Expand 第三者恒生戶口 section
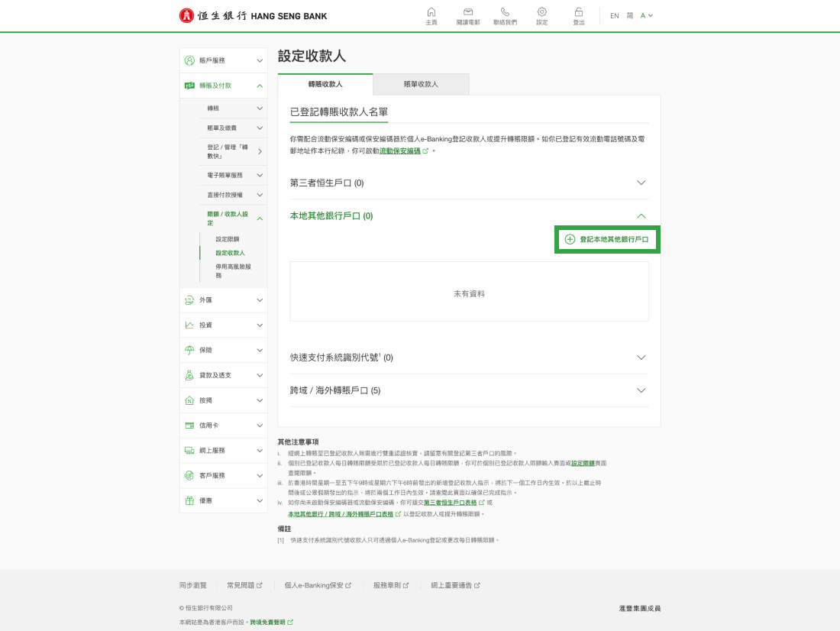The width and height of the screenshot is (840, 631). pos(641,183)
